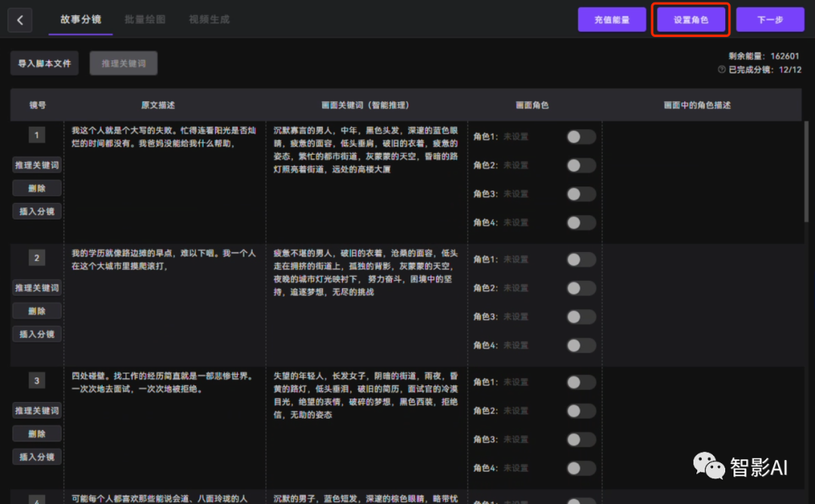Delete shot 2
Screen dimensions: 815x504
point(37,311)
